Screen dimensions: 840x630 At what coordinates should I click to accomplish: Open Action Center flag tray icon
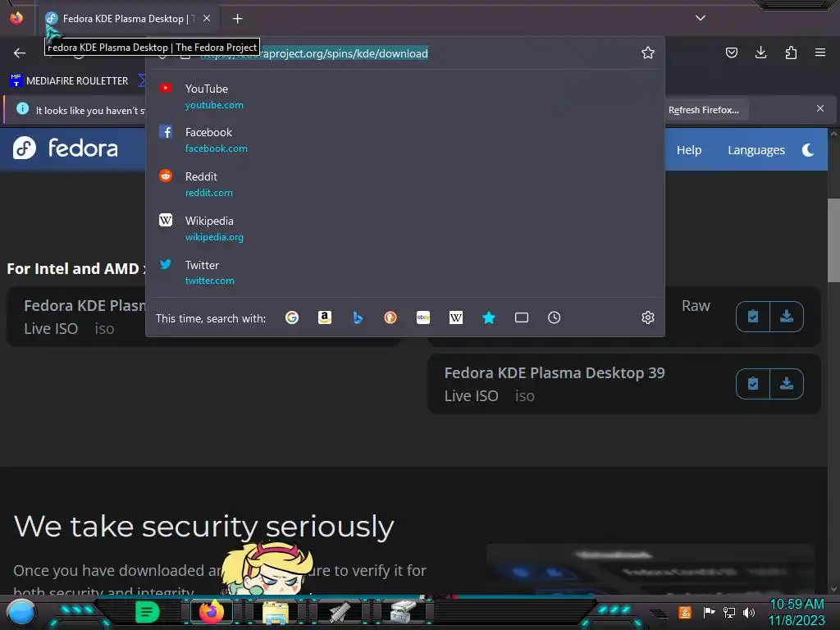coord(709,612)
